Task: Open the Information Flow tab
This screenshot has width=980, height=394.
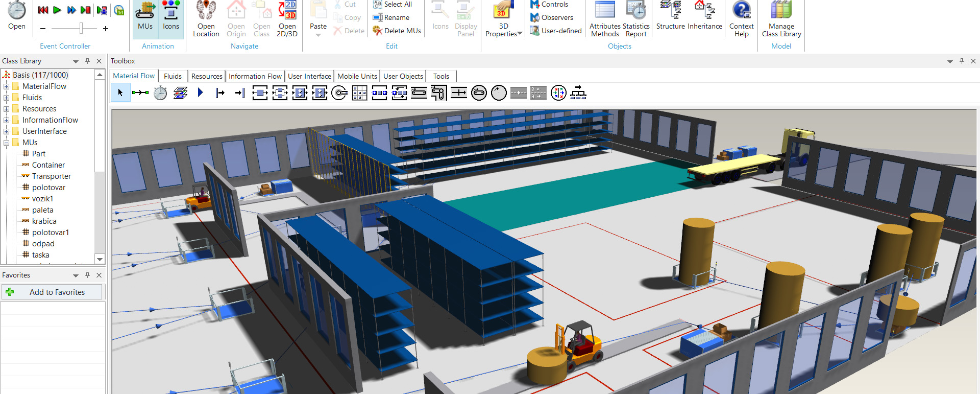Action: pos(255,76)
